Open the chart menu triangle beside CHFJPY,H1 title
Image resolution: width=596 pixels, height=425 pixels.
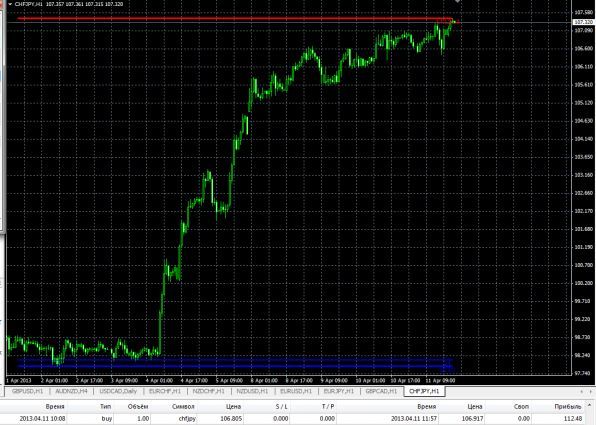10,4
